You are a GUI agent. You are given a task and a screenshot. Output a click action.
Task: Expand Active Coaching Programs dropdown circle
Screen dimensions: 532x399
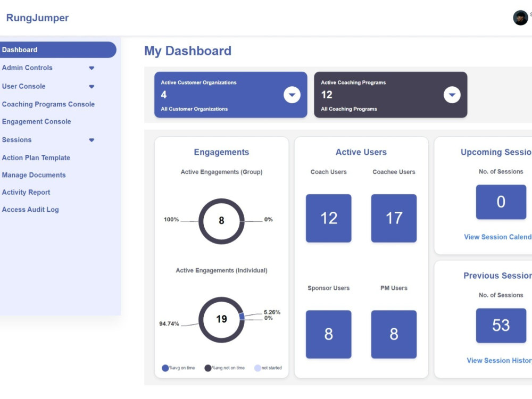click(x=452, y=95)
